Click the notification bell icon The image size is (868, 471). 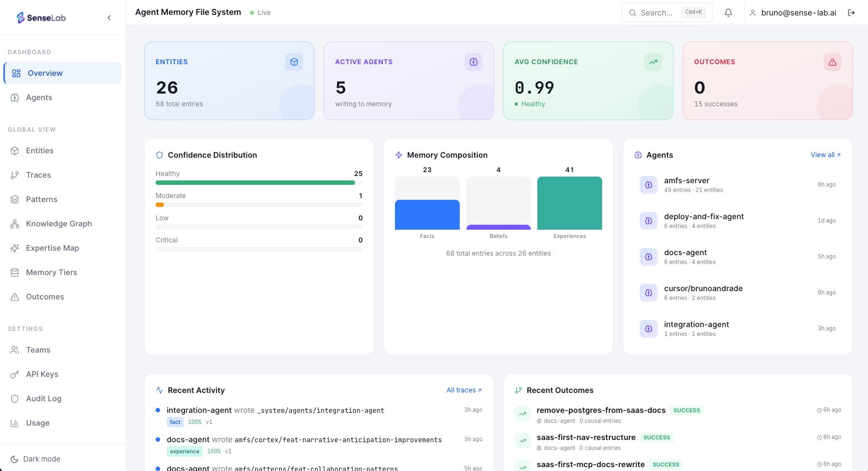(728, 12)
